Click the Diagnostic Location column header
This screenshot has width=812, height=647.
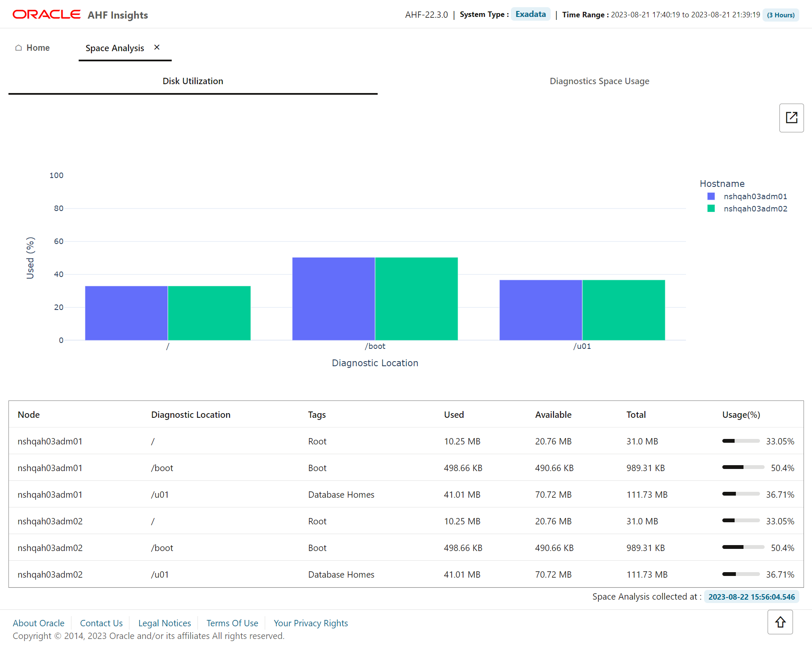191,415
